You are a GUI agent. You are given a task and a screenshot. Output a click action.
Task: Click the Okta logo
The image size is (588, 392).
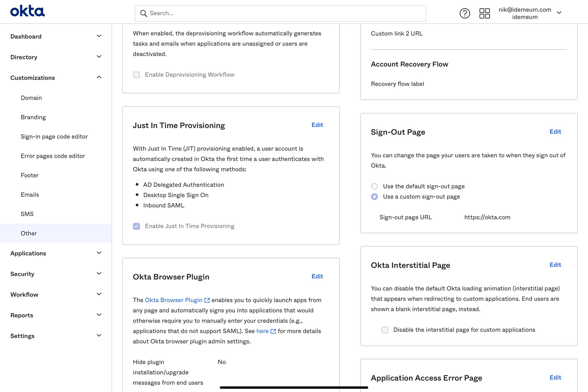point(27,11)
